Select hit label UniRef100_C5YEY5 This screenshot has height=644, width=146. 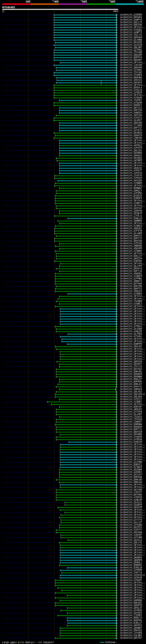point(131,175)
